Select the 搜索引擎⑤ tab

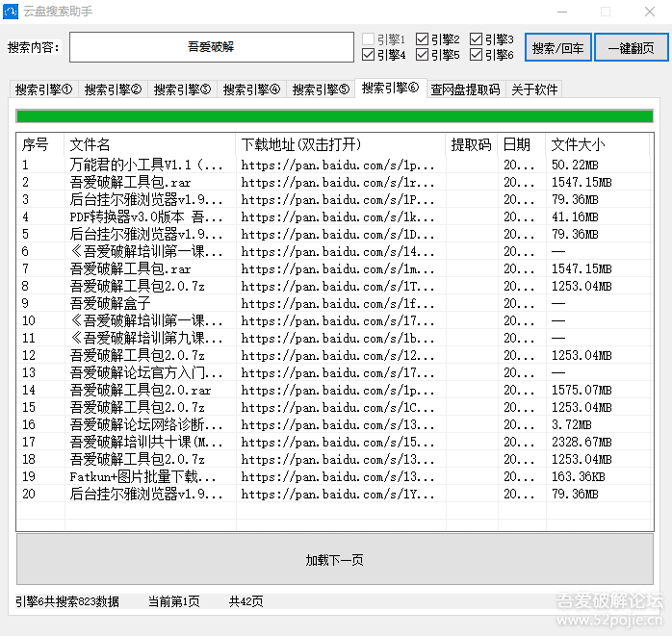(x=321, y=89)
